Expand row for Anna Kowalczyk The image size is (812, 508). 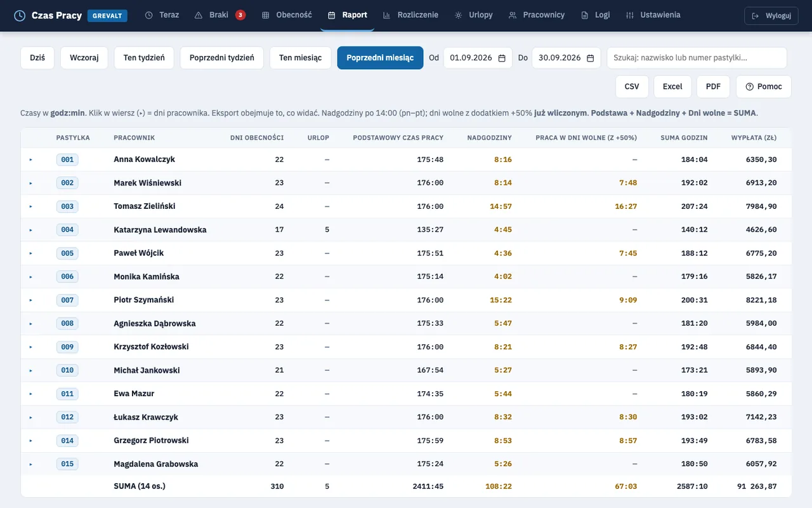coord(30,159)
